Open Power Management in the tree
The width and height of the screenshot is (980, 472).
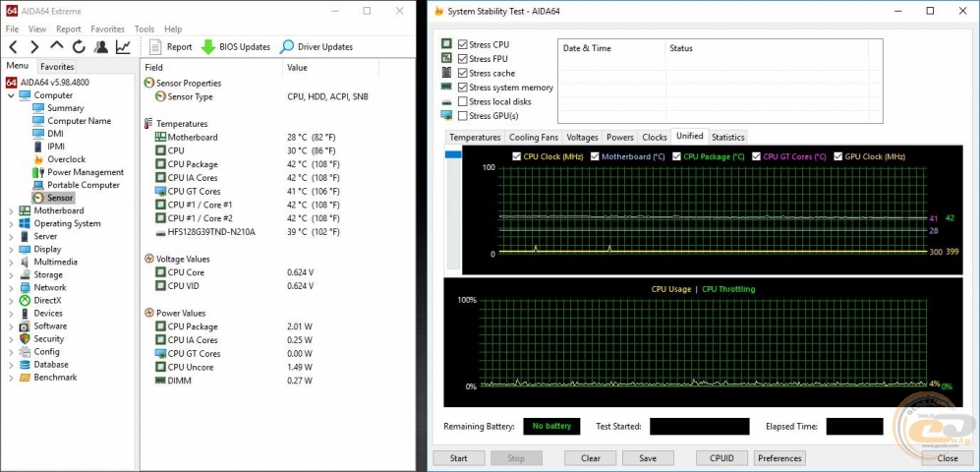point(86,172)
